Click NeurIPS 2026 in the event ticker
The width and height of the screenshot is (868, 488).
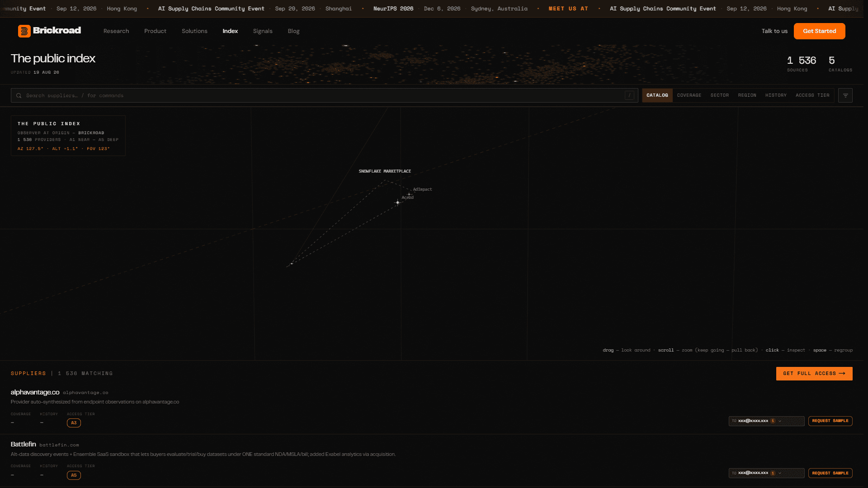pos(393,9)
